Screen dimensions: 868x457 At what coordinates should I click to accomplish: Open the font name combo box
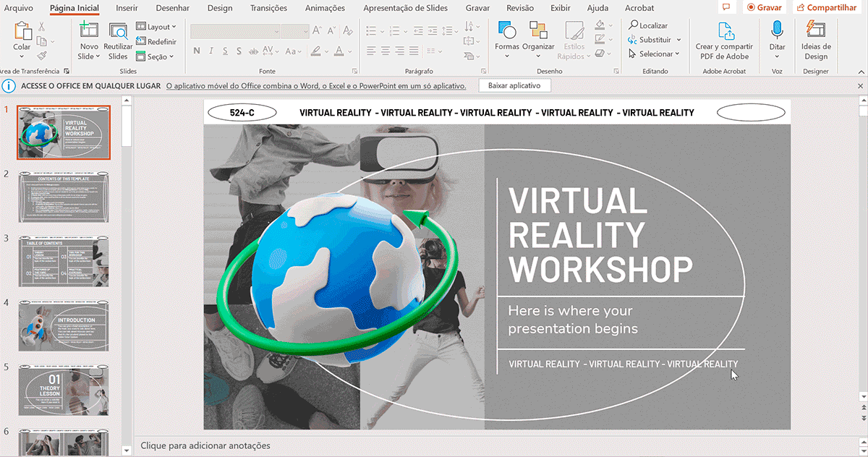coord(235,31)
